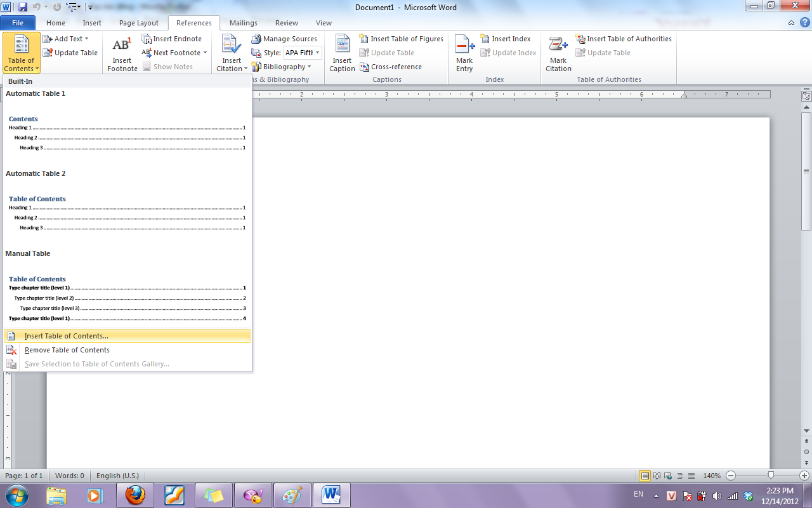
Task: Click Words: 0 in status bar
Action: [x=70, y=476]
